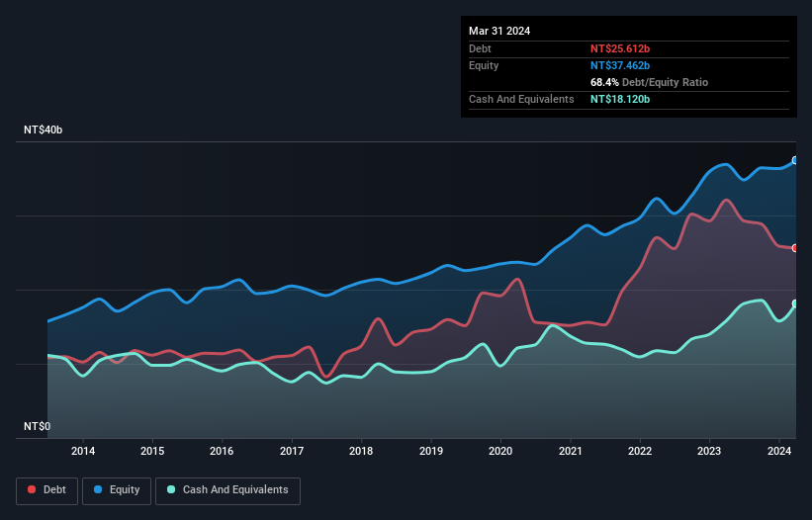
Task: Click the 2020 x-axis label
Action: [500, 451]
